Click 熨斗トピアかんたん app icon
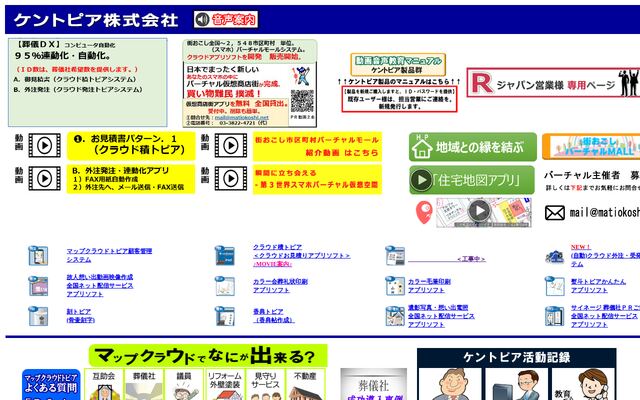The height and width of the screenshot is (400, 640). (x=555, y=285)
